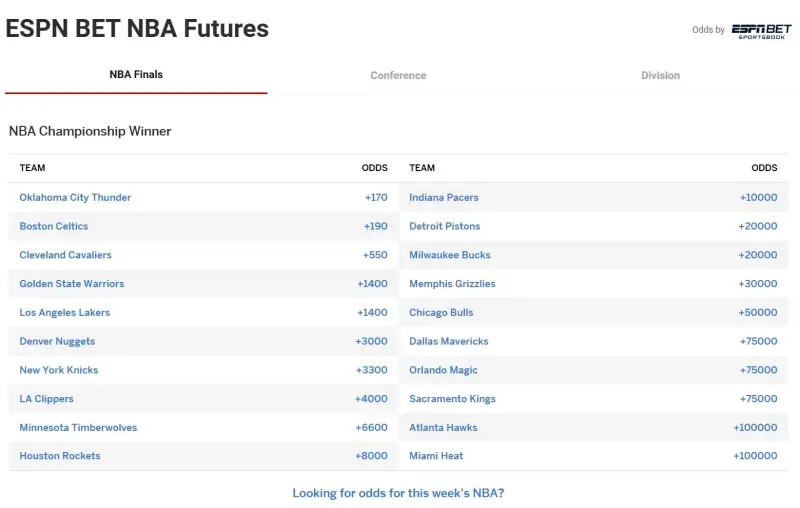The width and height of the screenshot is (800, 508).
Task: Click the Memphis Grizzlies link
Action: coord(452,284)
